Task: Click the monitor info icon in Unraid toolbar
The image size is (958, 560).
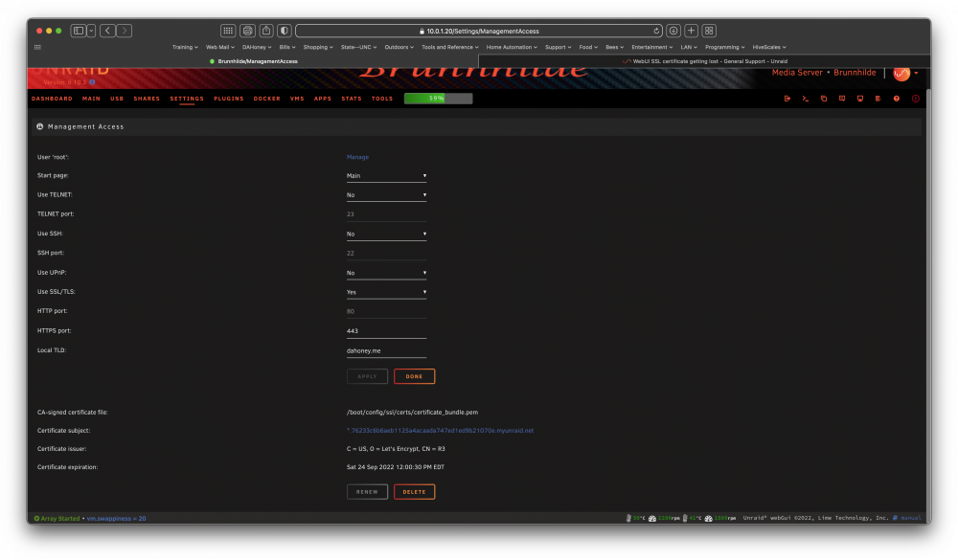Action: pos(859,99)
